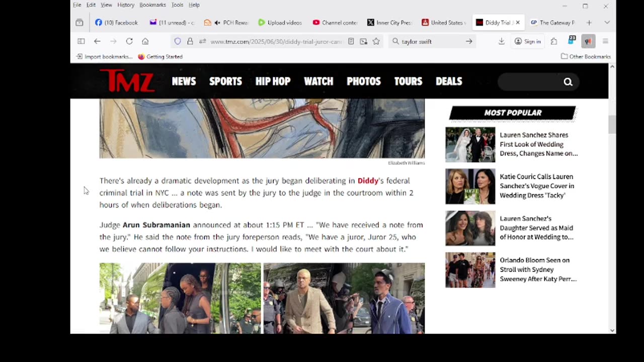Open Orlando Bloom Sydney Sweeney stroll story
This screenshot has height=362, width=644.
[x=512, y=270]
